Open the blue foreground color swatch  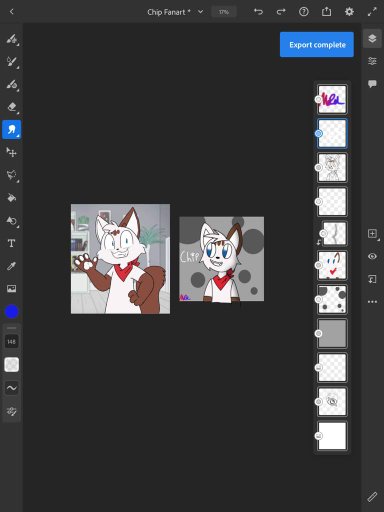pyautogui.click(x=12, y=312)
